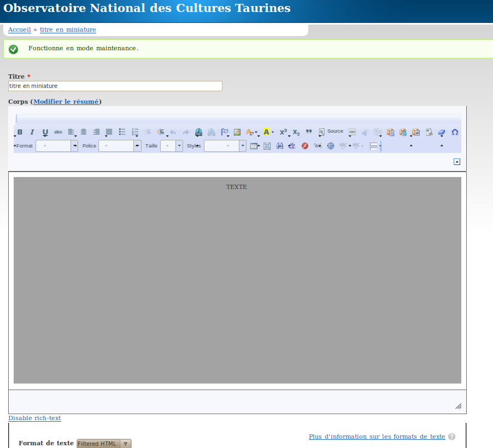Viewport: 493px width, 448px height.
Task: Open the Format de texte Filtered HTML dropdown
Action: tap(104, 444)
